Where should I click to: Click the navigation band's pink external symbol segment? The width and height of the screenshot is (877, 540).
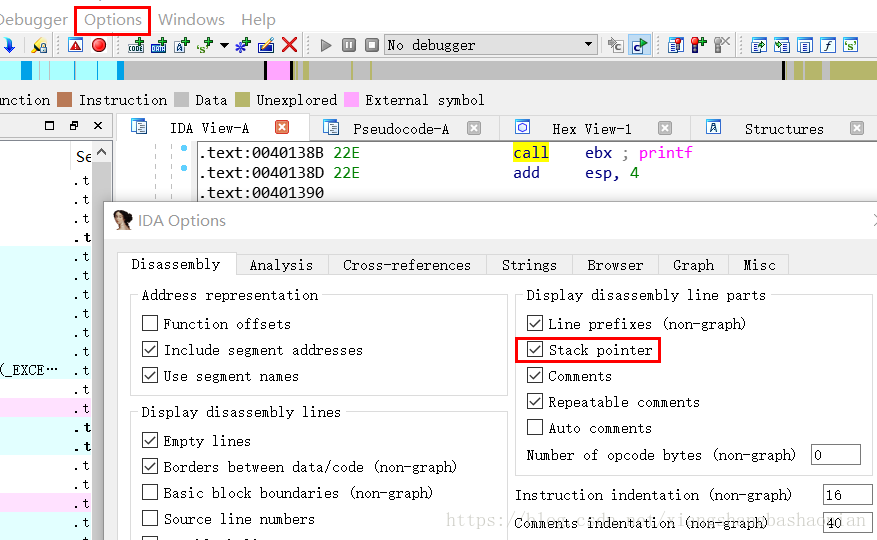(278, 71)
